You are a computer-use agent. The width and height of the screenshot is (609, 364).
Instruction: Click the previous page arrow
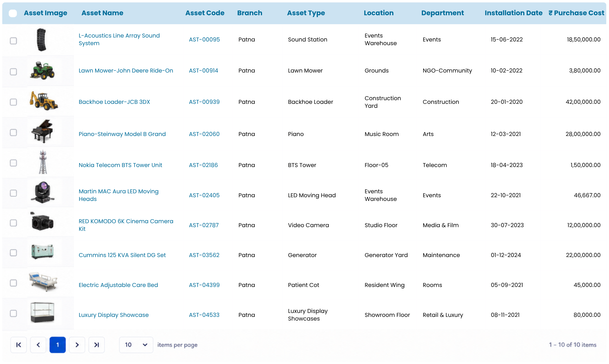(x=38, y=345)
